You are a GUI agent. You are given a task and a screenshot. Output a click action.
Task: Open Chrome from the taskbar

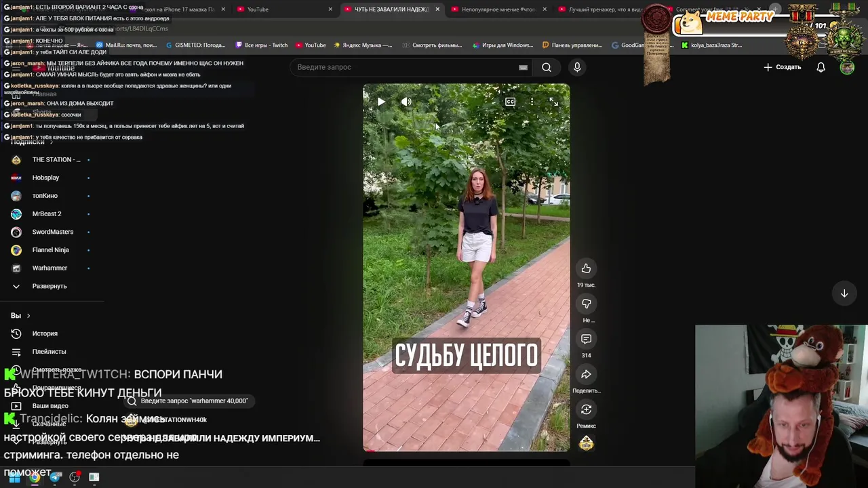[x=35, y=477]
